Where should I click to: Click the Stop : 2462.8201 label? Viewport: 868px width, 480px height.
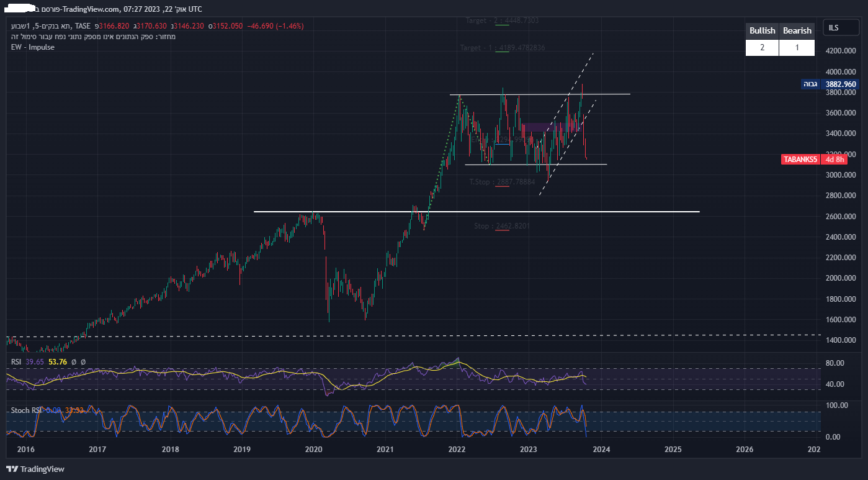pyautogui.click(x=503, y=226)
